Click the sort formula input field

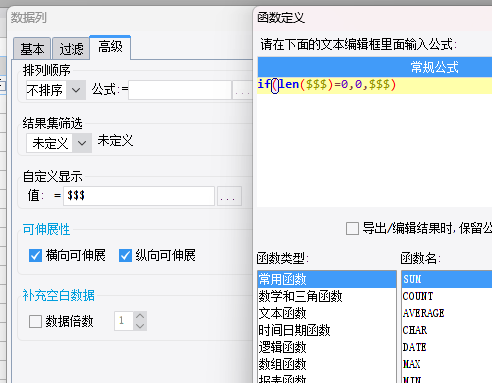[180, 90]
